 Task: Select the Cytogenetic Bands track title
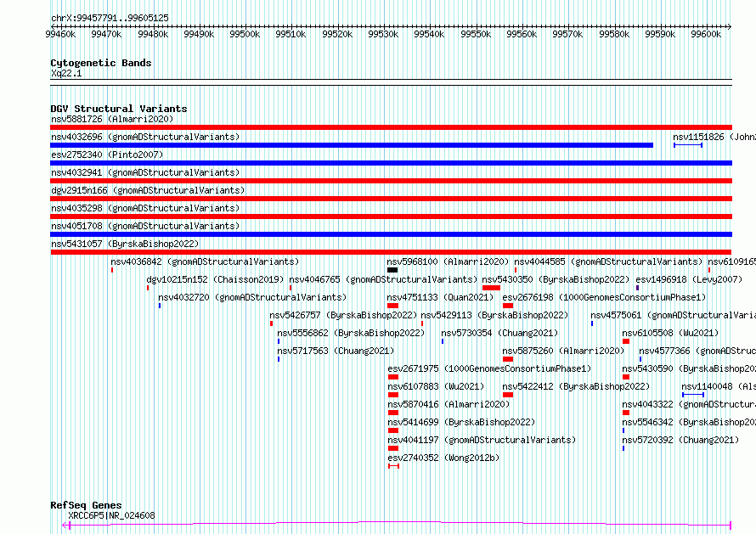tap(101, 63)
